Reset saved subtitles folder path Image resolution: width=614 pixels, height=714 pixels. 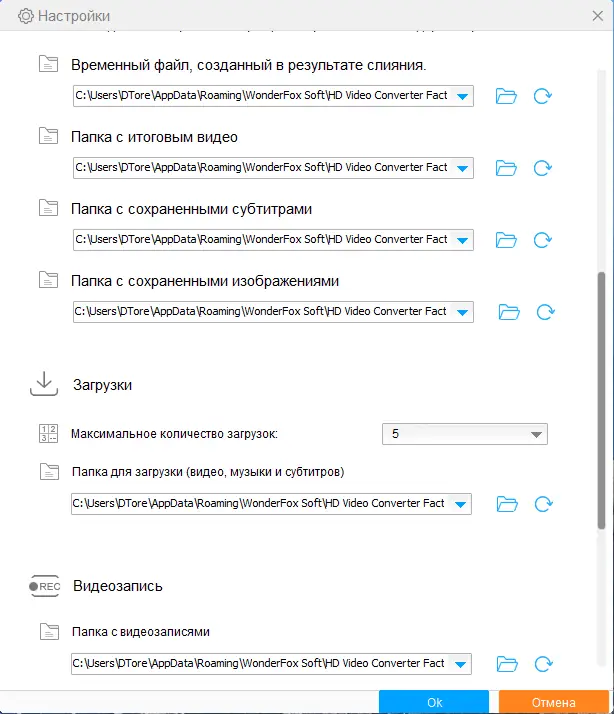(x=543, y=240)
